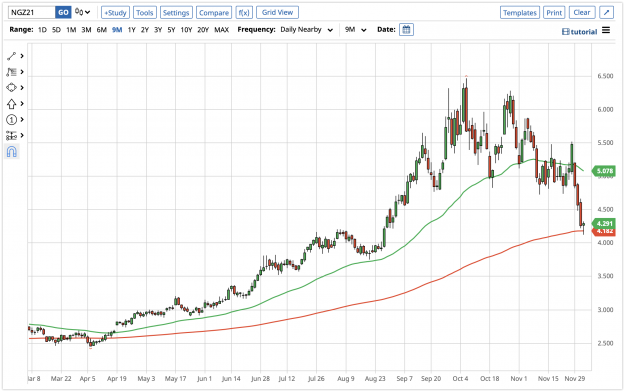The width and height of the screenshot is (625, 392).
Task: Click the red 4.182 moving average label
Action: pos(605,231)
